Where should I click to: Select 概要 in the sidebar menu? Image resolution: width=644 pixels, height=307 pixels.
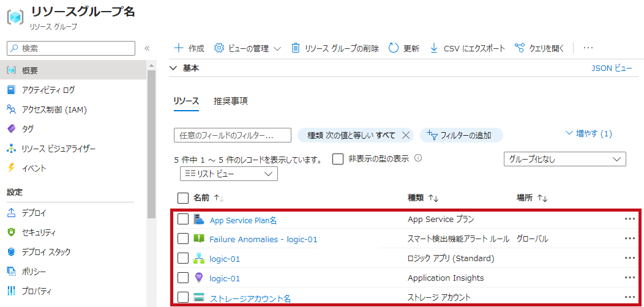73,70
